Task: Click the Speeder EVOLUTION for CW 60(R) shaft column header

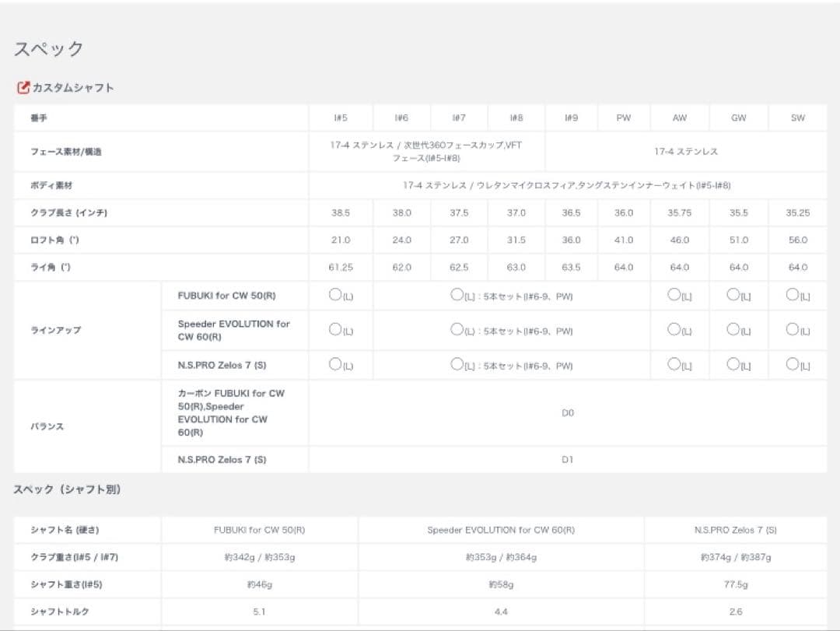Action: point(501,530)
